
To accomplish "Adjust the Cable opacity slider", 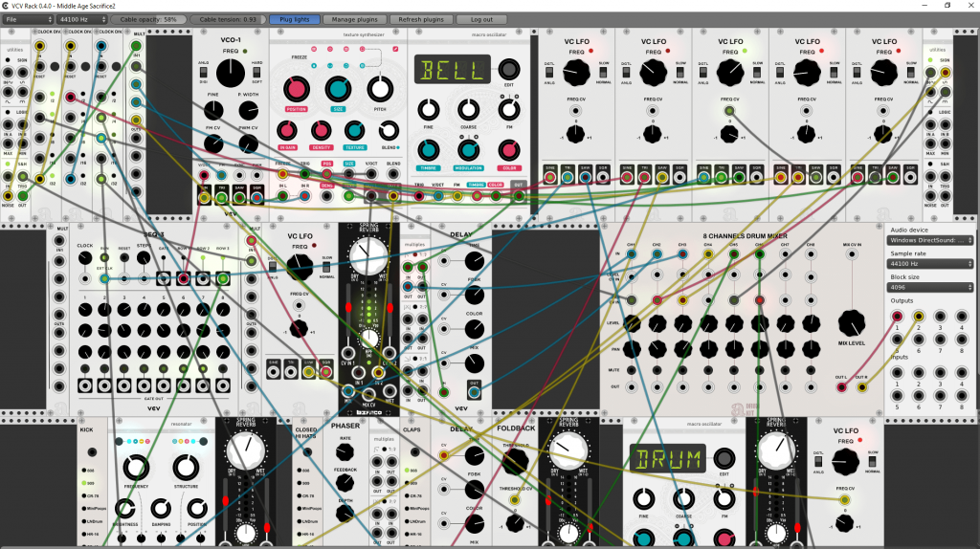I will click(x=148, y=19).
